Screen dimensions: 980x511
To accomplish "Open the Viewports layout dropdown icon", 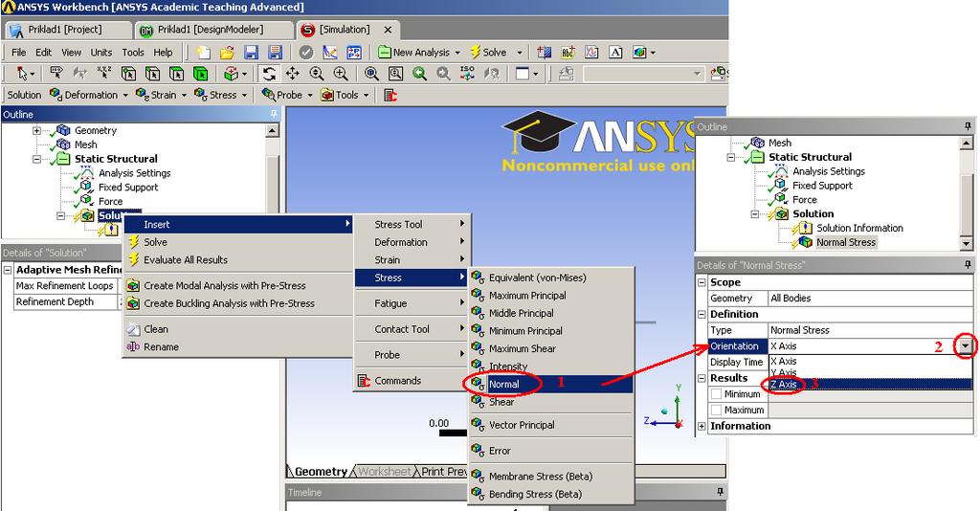I will click(527, 74).
